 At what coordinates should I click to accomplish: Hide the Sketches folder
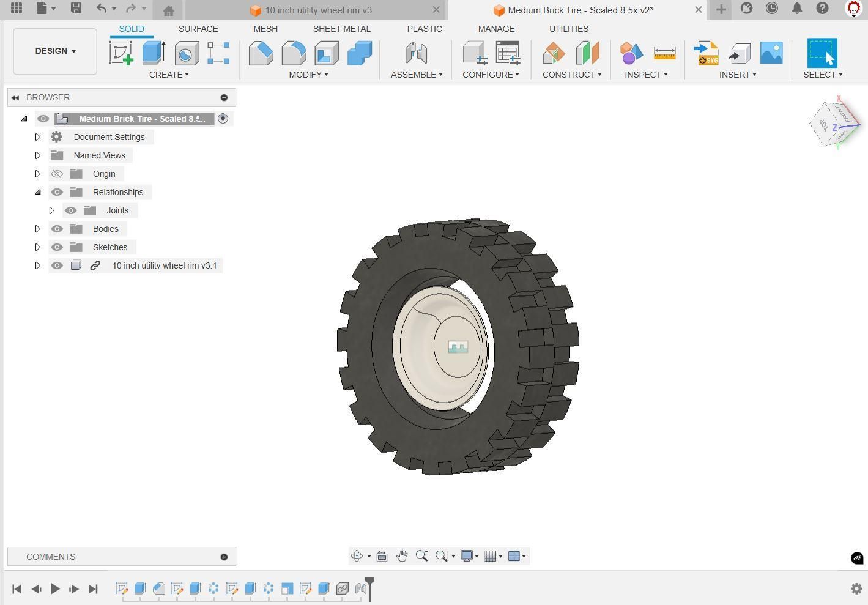pyautogui.click(x=57, y=247)
